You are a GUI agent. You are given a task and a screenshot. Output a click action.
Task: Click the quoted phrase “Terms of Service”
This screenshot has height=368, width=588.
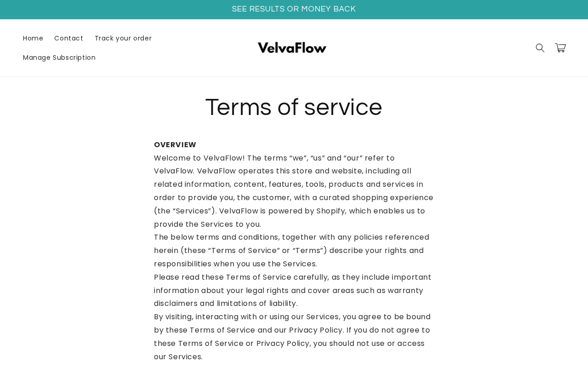point(244,251)
